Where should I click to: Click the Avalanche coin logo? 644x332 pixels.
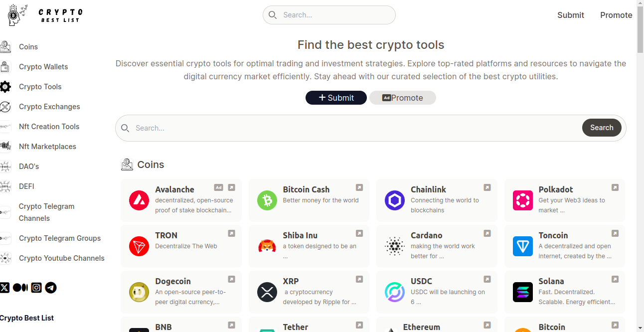[139, 200]
